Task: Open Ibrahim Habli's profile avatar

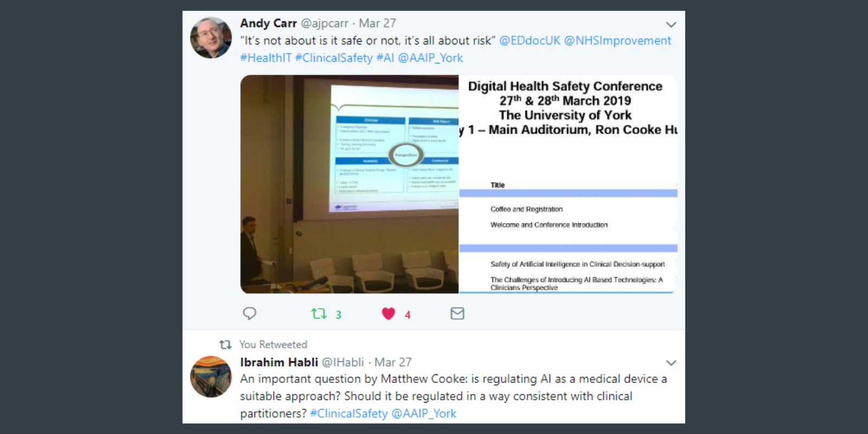Action: (x=211, y=376)
